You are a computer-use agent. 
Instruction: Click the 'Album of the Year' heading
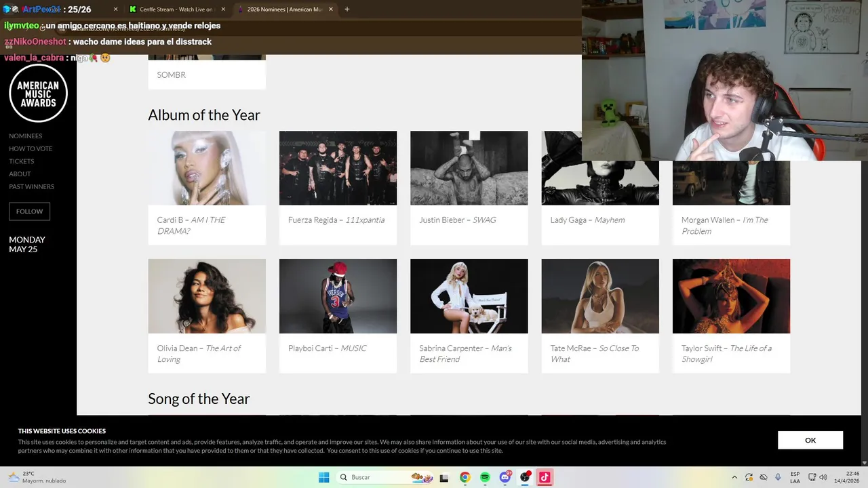coord(204,115)
